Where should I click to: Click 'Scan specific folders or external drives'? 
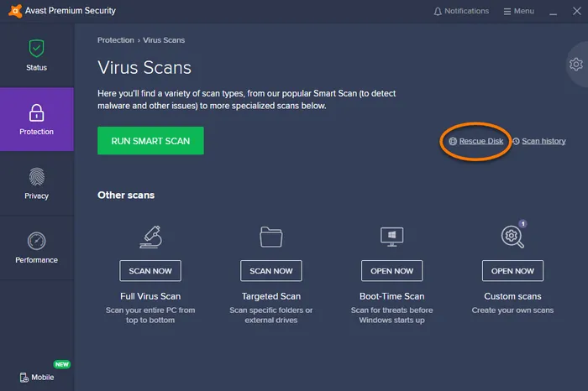pos(271,315)
